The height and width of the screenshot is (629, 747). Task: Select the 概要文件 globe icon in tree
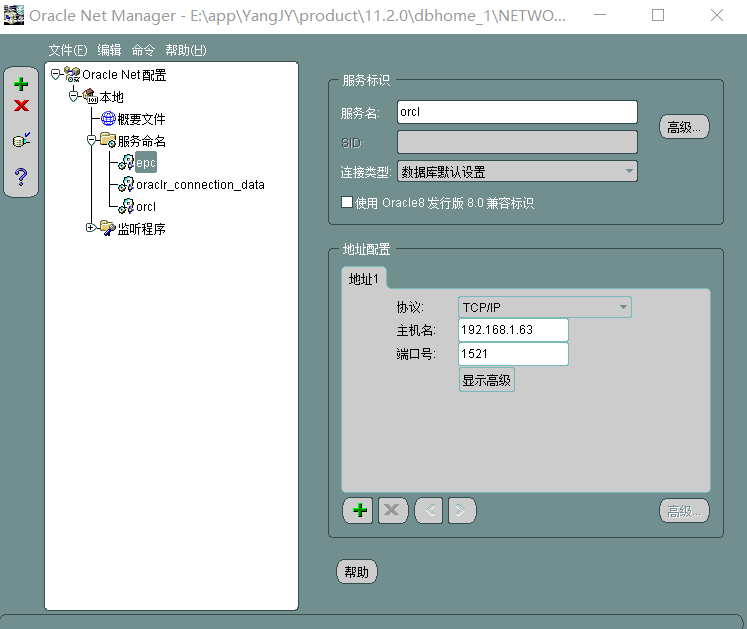tap(108, 119)
